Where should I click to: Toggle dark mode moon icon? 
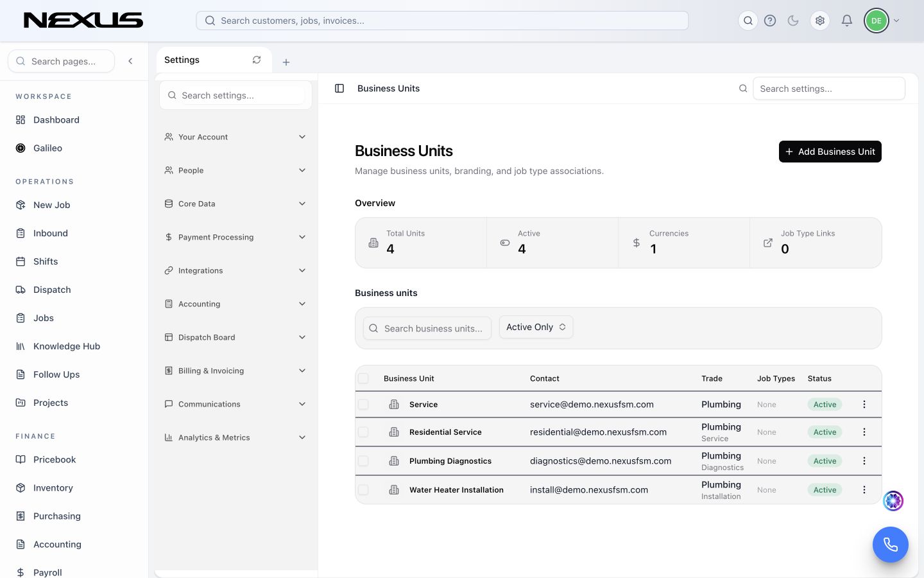tap(793, 21)
